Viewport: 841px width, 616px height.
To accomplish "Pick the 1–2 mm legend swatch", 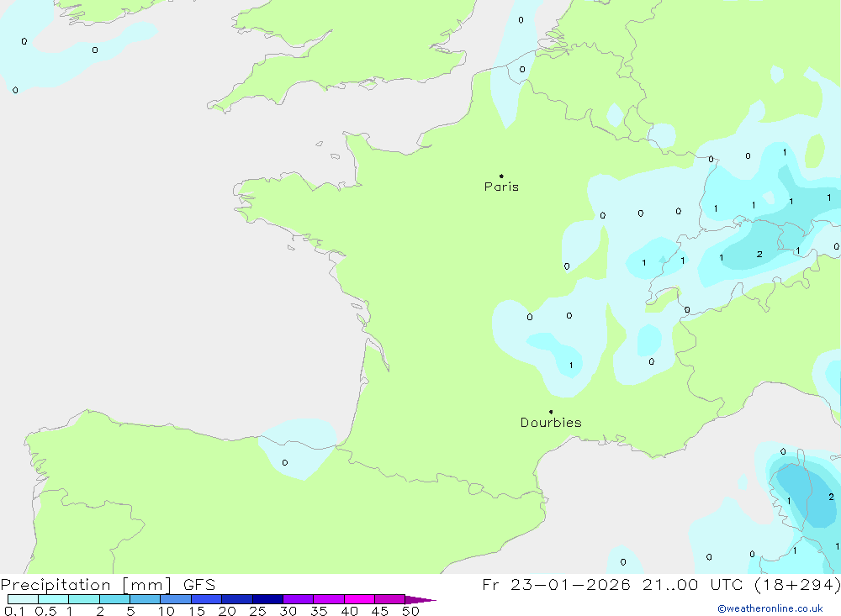I will pos(84,599).
